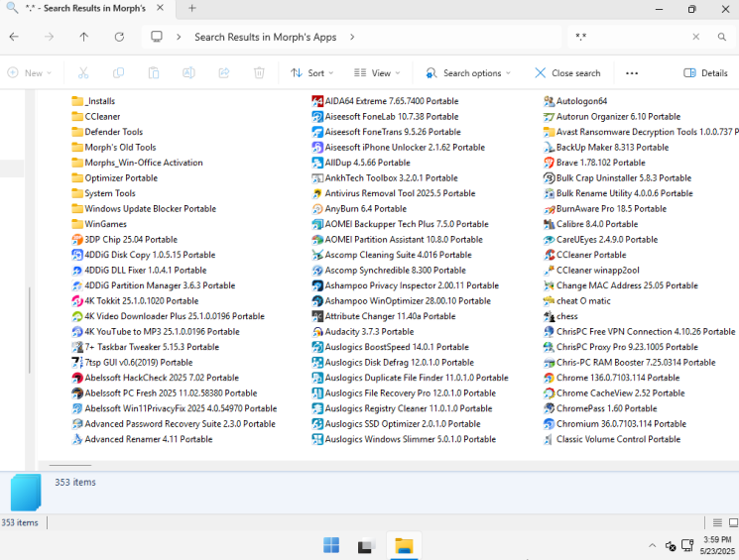Open the Sort dropdown

pos(312,73)
